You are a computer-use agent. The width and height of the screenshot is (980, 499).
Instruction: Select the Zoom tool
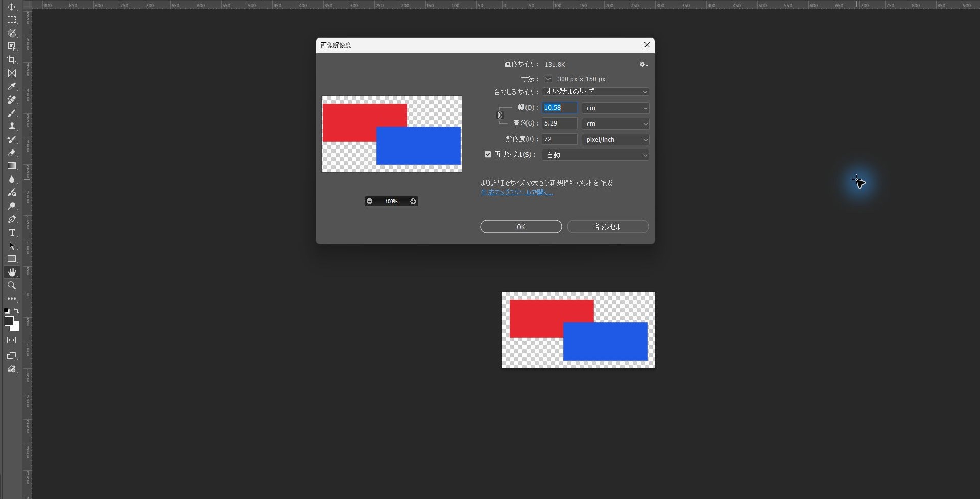pyautogui.click(x=12, y=286)
